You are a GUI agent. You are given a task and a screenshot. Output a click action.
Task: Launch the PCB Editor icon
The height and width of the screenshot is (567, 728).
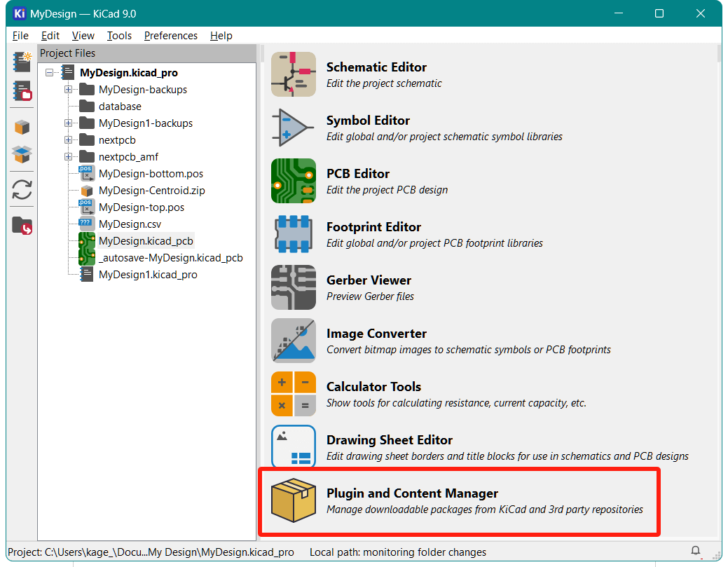293,181
